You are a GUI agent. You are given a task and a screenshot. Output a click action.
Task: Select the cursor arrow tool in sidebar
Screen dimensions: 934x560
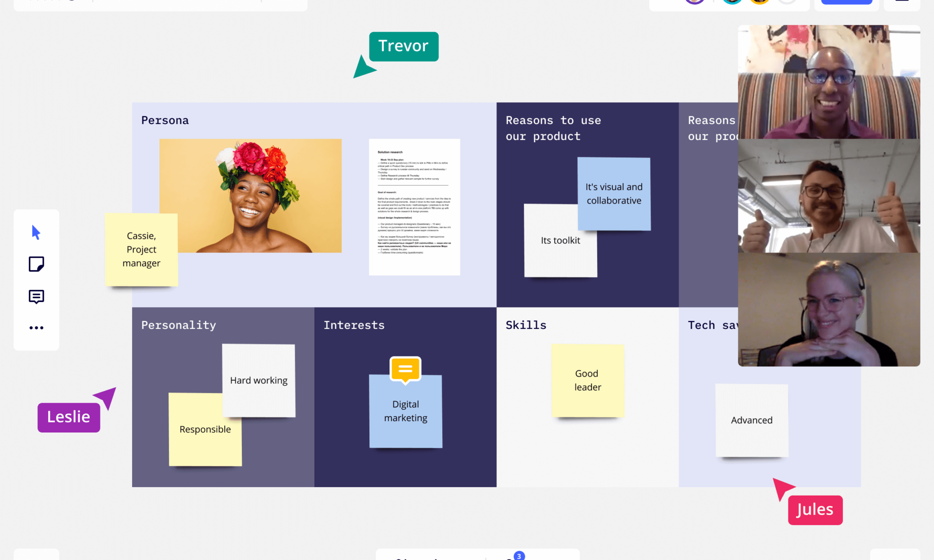(36, 232)
